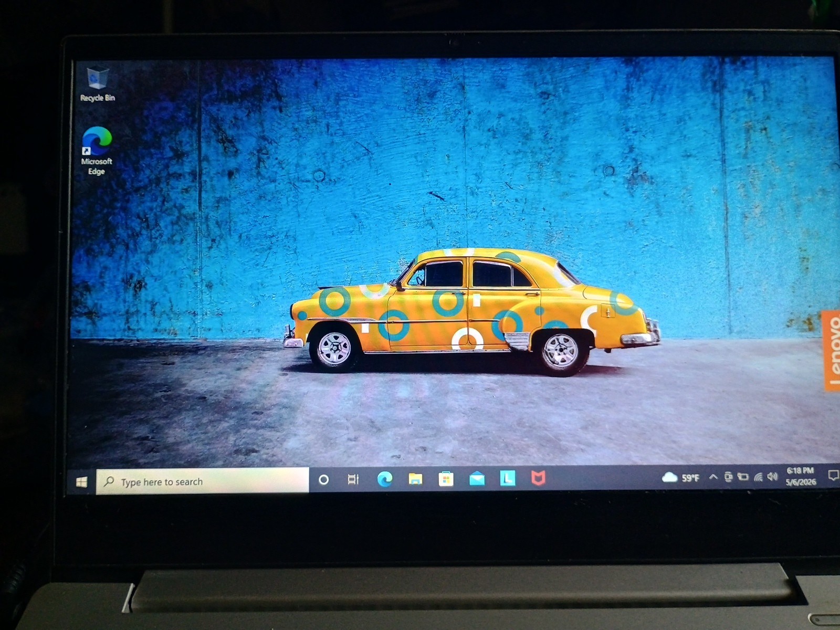The width and height of the screenshot is (840, 630).
Task: Open the weather widget showing 59°F
Action: point(680,477)
